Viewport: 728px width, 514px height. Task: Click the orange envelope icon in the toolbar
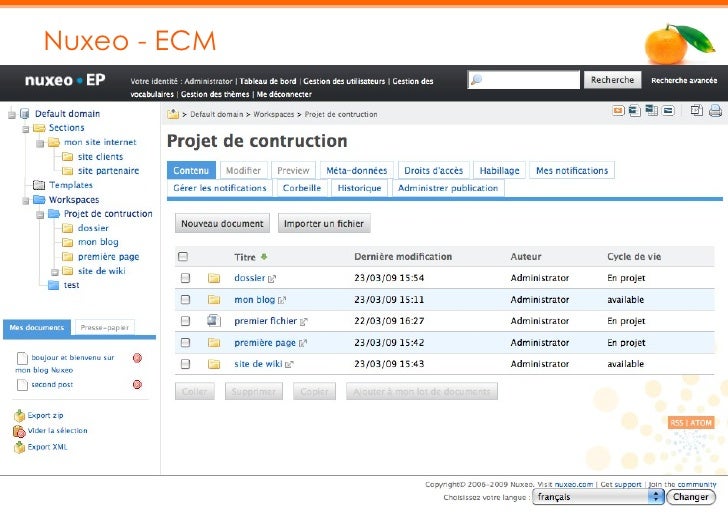618,111
